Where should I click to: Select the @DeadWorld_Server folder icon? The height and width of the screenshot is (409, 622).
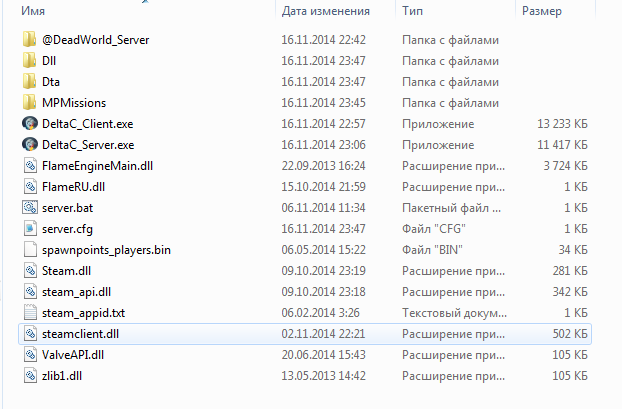[x=29, y=40]
